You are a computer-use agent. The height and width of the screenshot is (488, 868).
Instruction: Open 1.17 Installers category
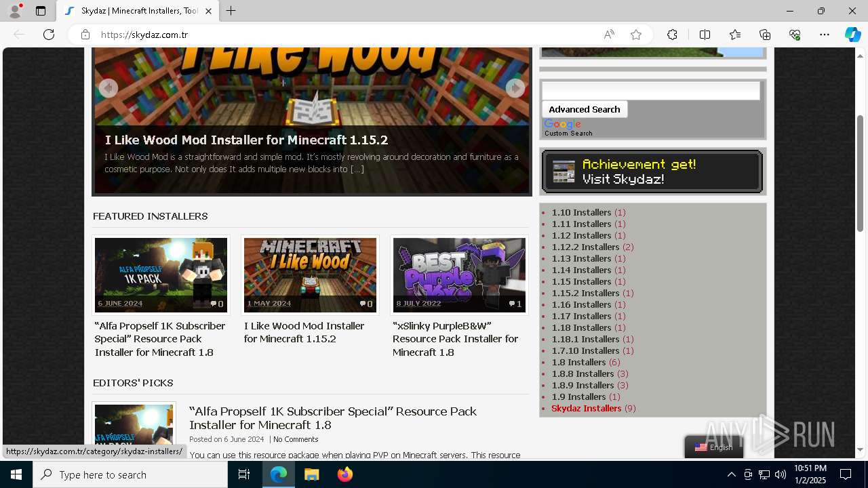point(581,316)
